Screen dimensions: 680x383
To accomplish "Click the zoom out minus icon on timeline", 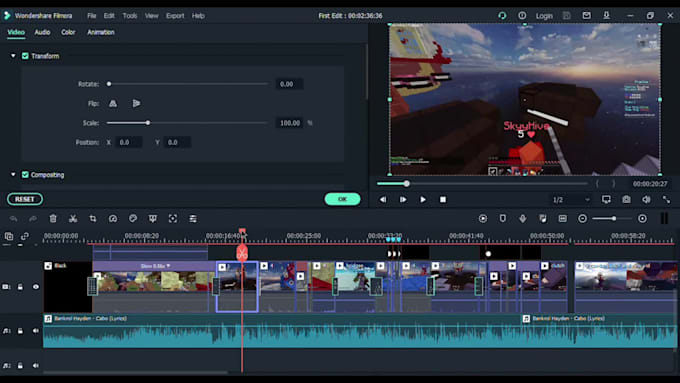I will pos(582,219).
